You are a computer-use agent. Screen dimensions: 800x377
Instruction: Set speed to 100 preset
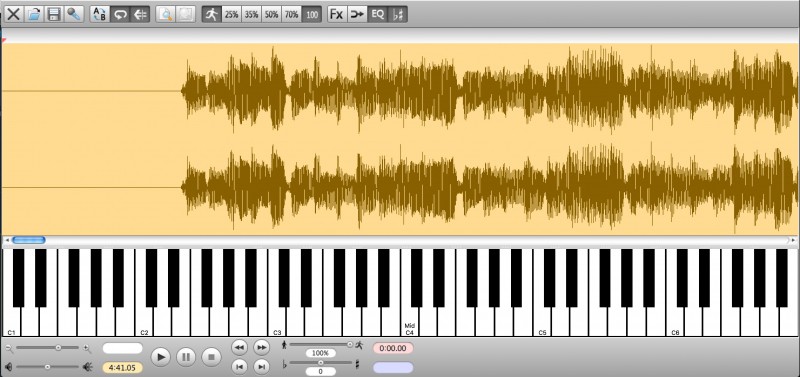click(x=312, y=14)
